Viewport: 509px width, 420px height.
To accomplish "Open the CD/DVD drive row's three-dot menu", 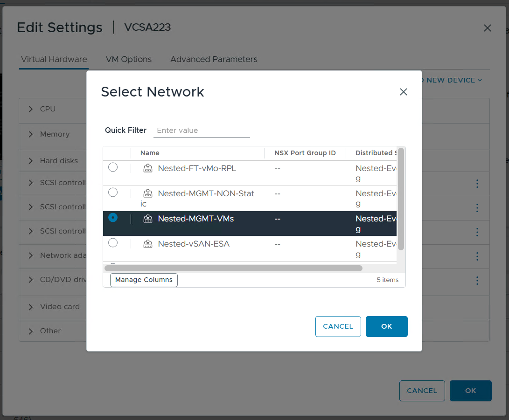I will click(477, 281).
